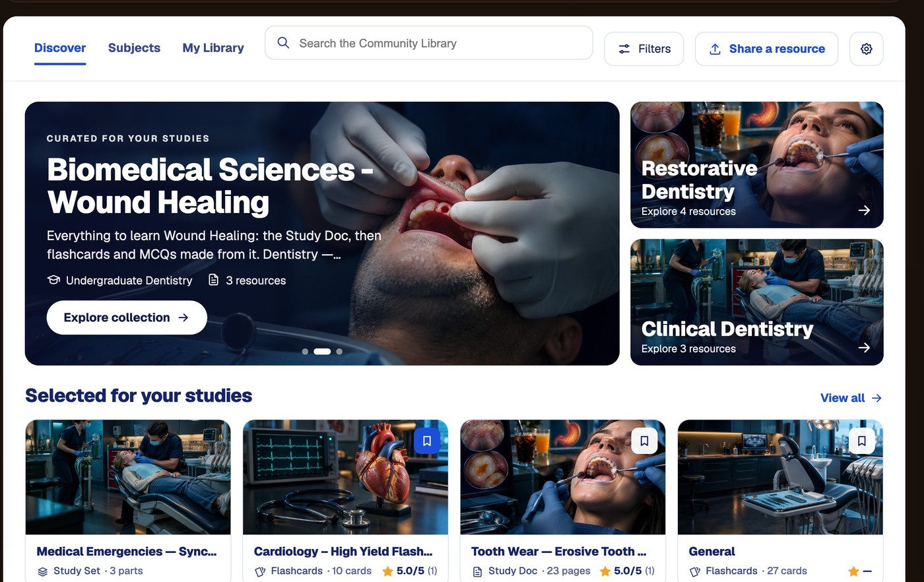The image size is (924, 582).
Task: Click the star rating on Tooth Wear card
Action: 627,571
